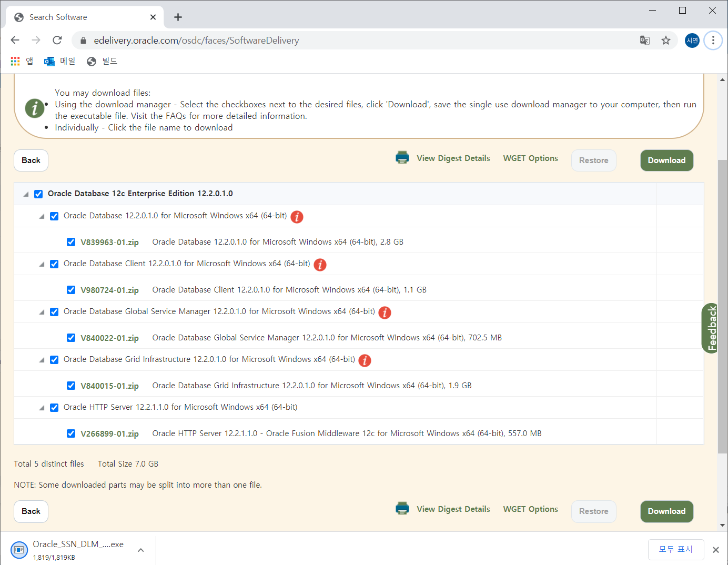Toggle Oracle HTTP Server group checkbox
The height and width of the screenshot is (565, 728).
coord(54,408)
